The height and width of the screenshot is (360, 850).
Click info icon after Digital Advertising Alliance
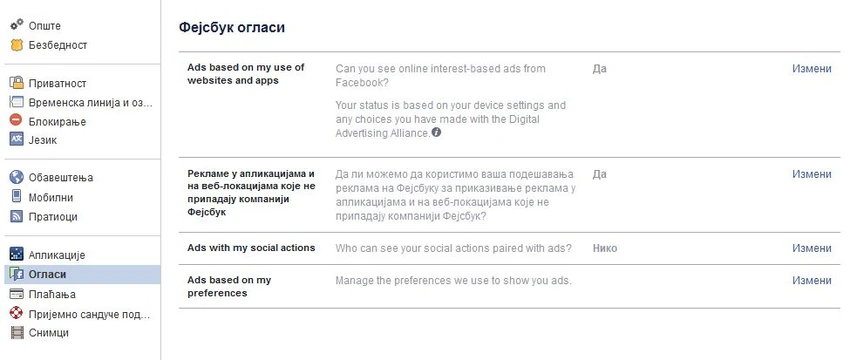436,132
